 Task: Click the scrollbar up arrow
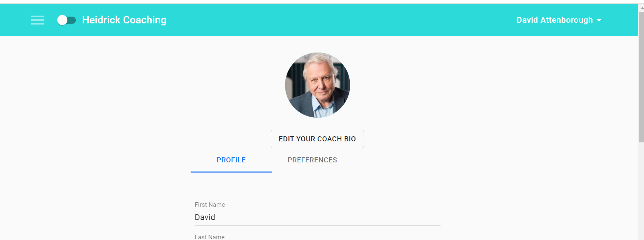(x=641, y=8)
